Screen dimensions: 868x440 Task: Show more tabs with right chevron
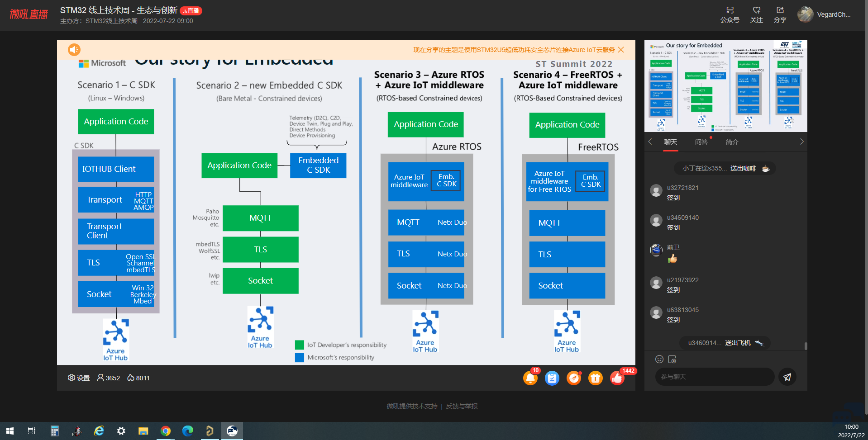coord(801,142)
